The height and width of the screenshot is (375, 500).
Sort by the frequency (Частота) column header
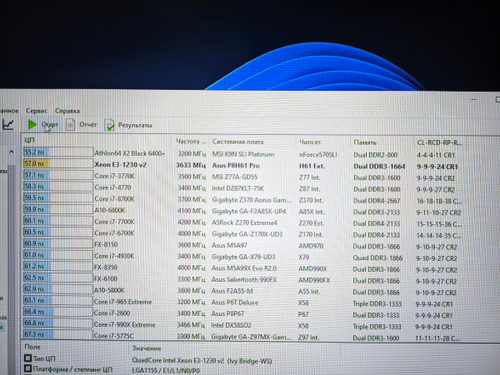[191, 141]
